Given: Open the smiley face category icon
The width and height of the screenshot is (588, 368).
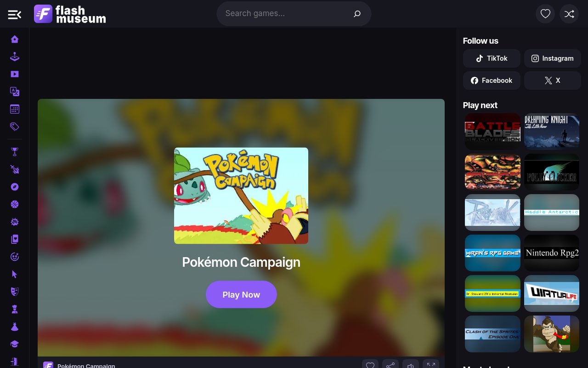Looking at the screenshot, I should coord(15,257).
